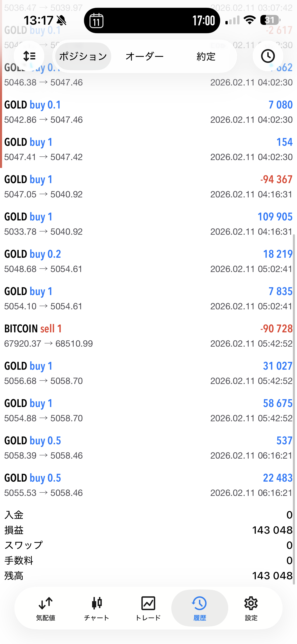Switch to the Deals (約定) tab
Image resolution: width=297 pixels, height=644 pixels.
click(x=206, y=56)
